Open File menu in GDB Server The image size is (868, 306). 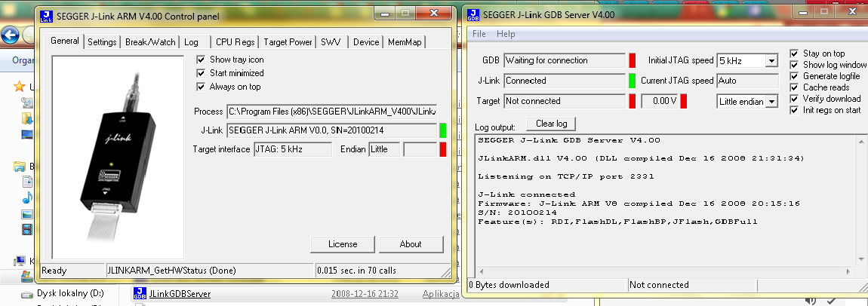[x=479, y=34]
